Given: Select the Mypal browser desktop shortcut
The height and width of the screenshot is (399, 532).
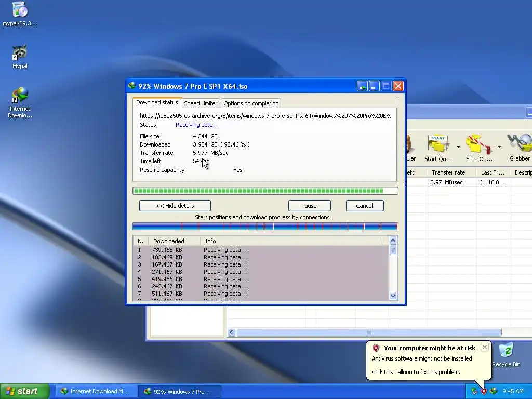Looking at the screenshot, I should [x=20, y=56].
